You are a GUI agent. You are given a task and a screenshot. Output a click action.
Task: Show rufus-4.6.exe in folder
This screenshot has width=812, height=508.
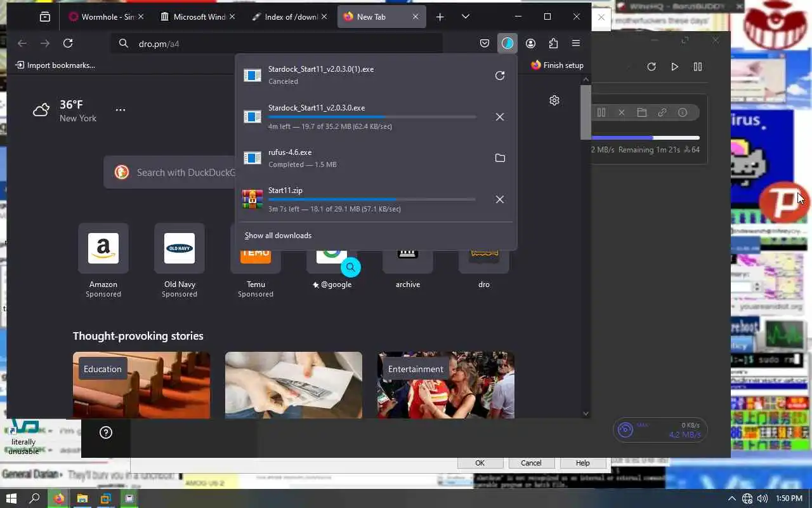tap(500, 158)
